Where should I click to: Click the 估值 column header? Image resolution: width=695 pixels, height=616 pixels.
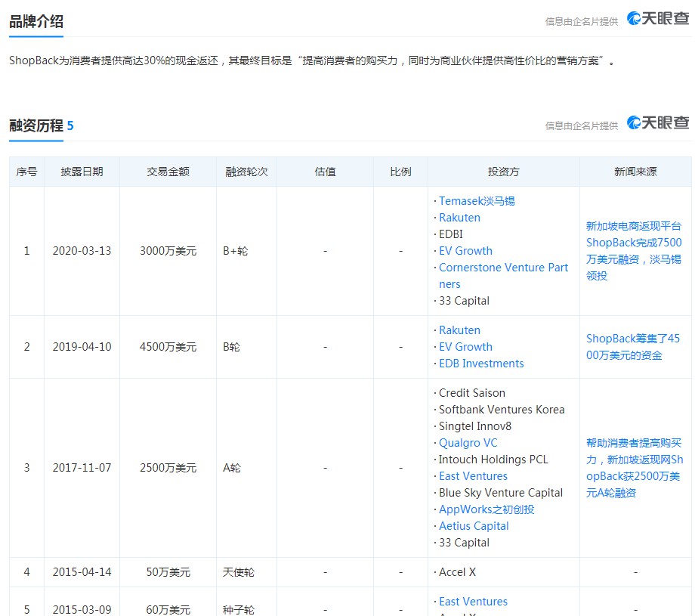click(325, 172)
